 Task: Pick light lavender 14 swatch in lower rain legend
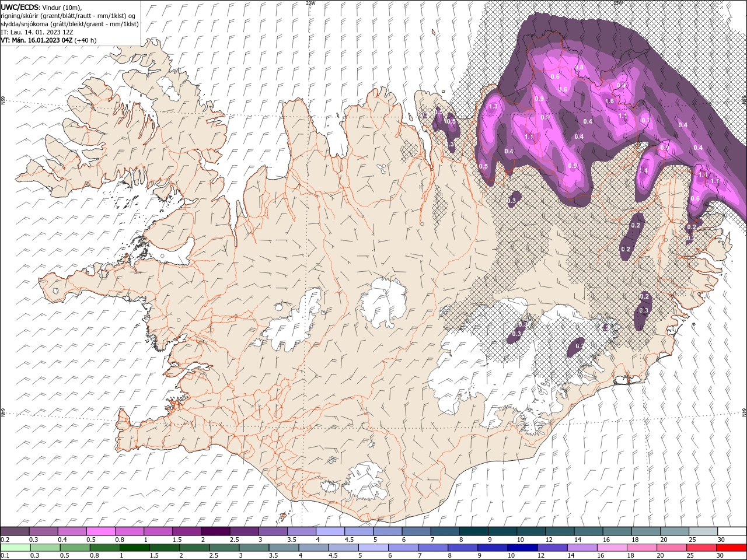pyautogui.click(x=582, y=547)
